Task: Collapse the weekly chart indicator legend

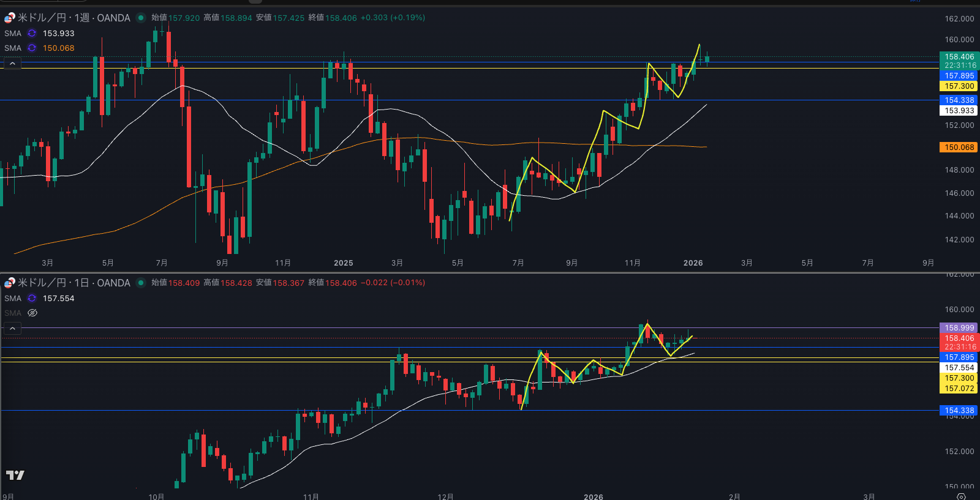Action: click(12, 64)
